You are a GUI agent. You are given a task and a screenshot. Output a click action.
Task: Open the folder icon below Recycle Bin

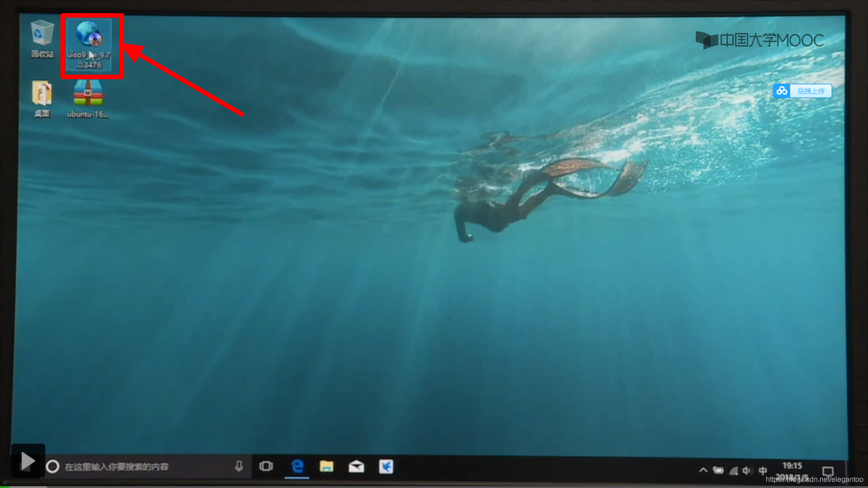click(x=42, y=99)
